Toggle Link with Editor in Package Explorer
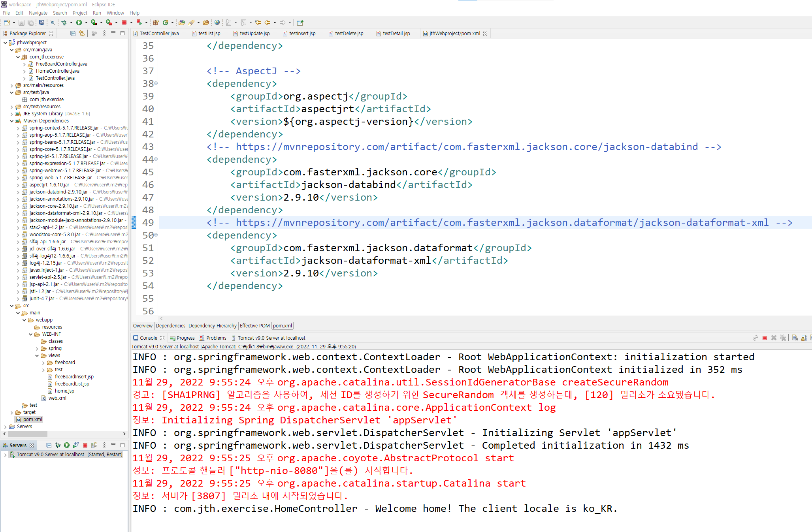This screenshot has width=812, height=532. [x=82, y=34]
